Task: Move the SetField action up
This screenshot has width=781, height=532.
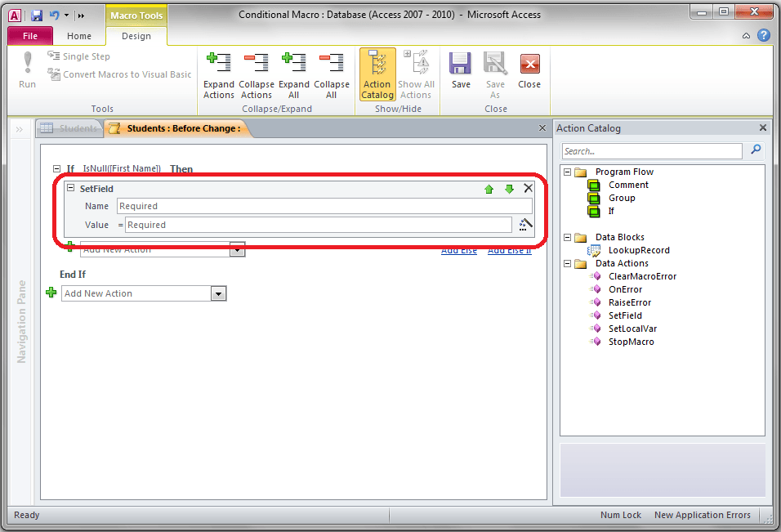Action: pyautogui.click(x=489, y=189)
